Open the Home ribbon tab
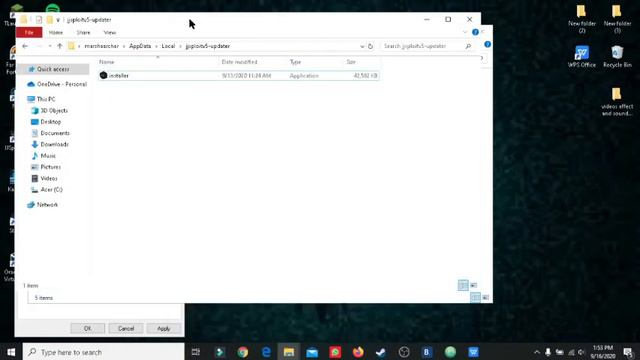The image size is (640, 360). click(x=56, y=32)
